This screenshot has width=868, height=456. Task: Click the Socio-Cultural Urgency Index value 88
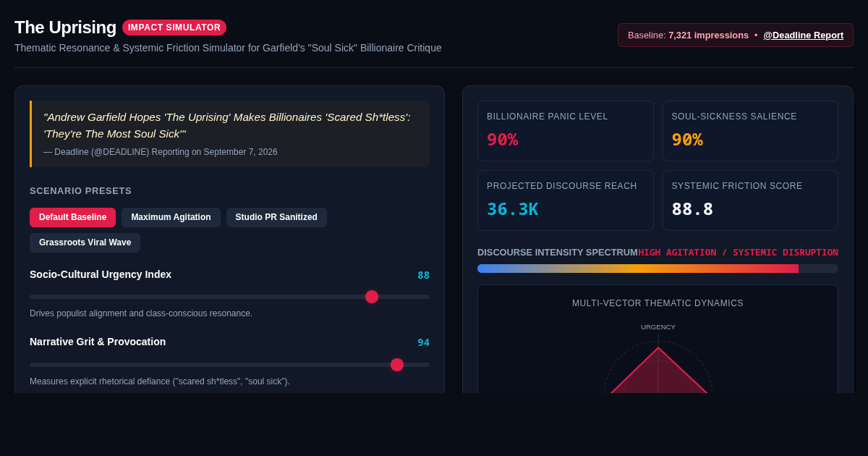point(423,275)
